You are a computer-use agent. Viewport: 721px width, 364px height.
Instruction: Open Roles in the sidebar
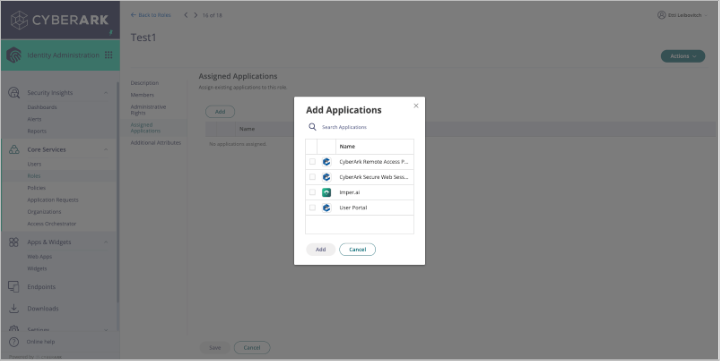click(x=34, y=176)
